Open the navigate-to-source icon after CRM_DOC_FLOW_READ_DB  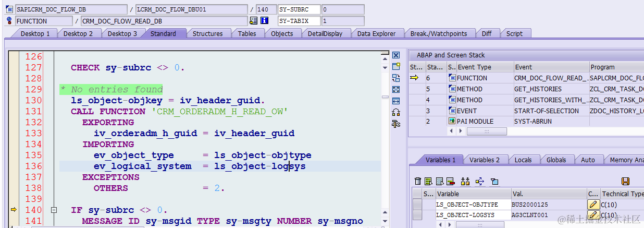click(x=253, y=21)
